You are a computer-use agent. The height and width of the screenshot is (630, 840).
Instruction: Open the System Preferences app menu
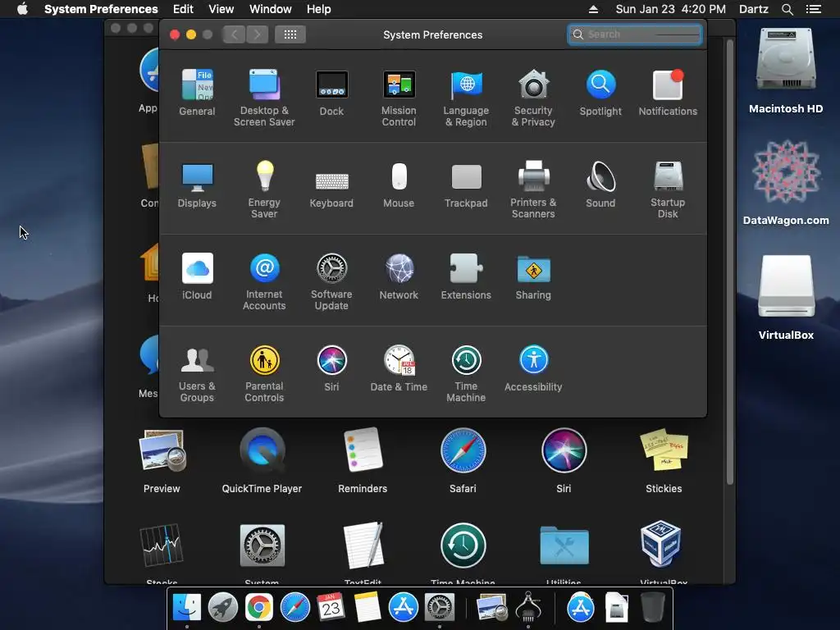(101, 9)
